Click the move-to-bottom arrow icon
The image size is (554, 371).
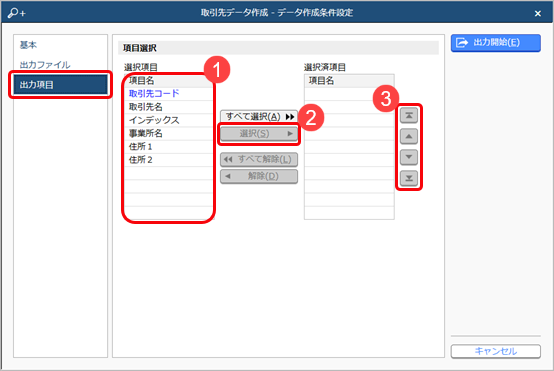(x=409, y=178)
